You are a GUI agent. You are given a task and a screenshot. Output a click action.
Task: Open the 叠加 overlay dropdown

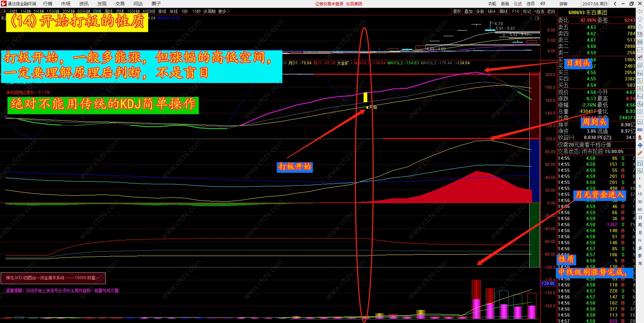click(468, 11)
